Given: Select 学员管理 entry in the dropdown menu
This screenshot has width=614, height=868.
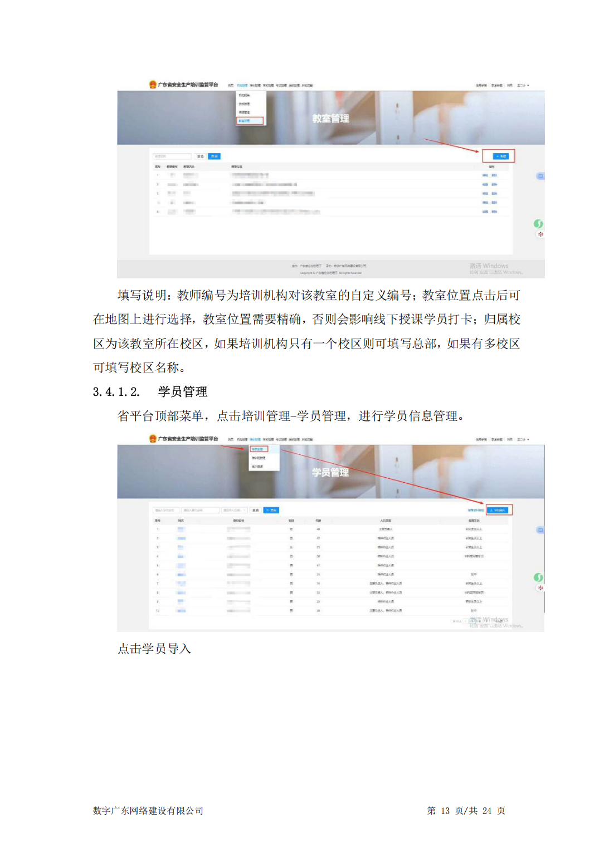Looking at the screenshot, I should [x=259, y=449].
